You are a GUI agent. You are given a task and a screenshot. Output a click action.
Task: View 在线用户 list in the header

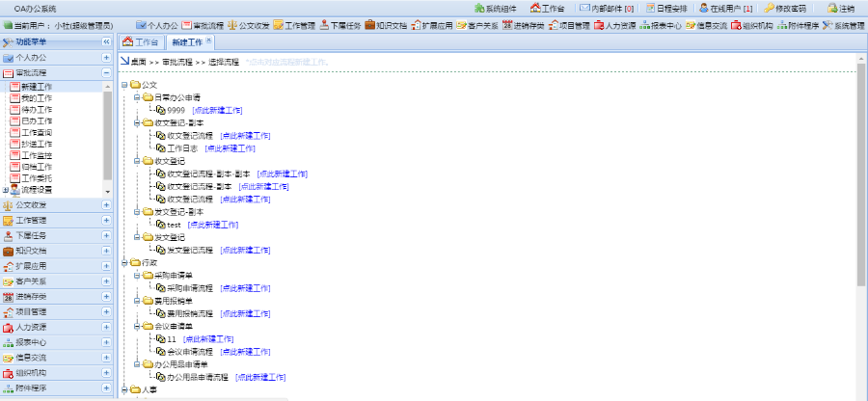[x=725, y=9]
